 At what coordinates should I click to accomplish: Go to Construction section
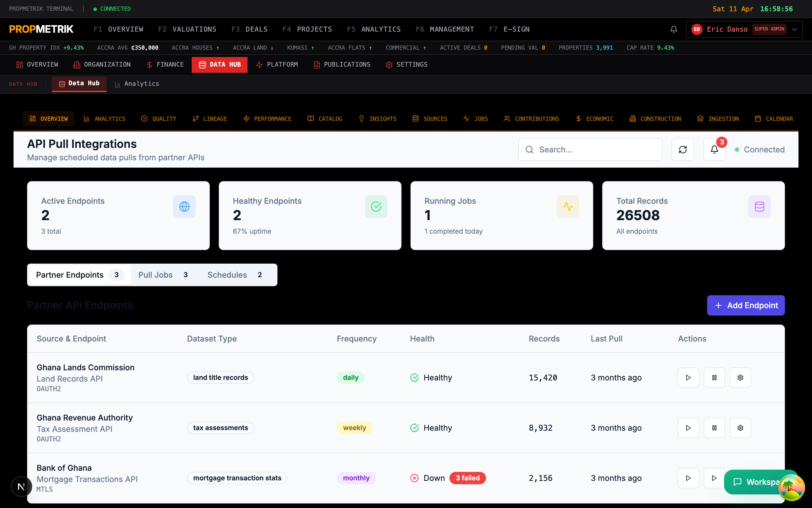[x=655, y=119]
